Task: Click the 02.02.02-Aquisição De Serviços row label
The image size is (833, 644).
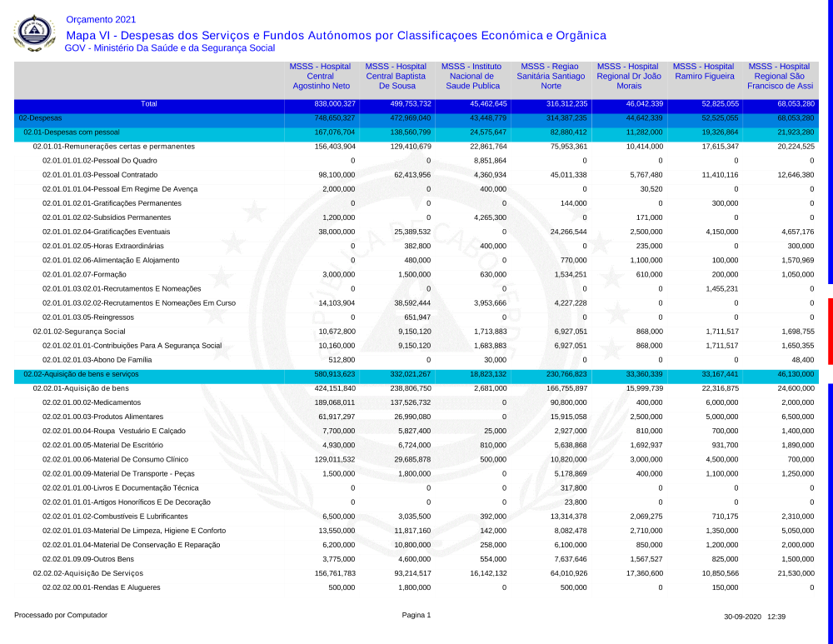Action: (87, 573)
